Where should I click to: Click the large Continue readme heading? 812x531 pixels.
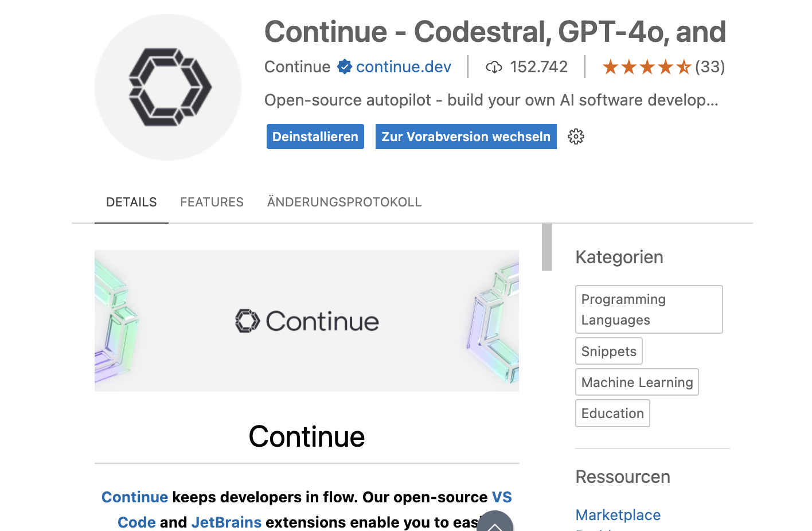tap(307, 436)
